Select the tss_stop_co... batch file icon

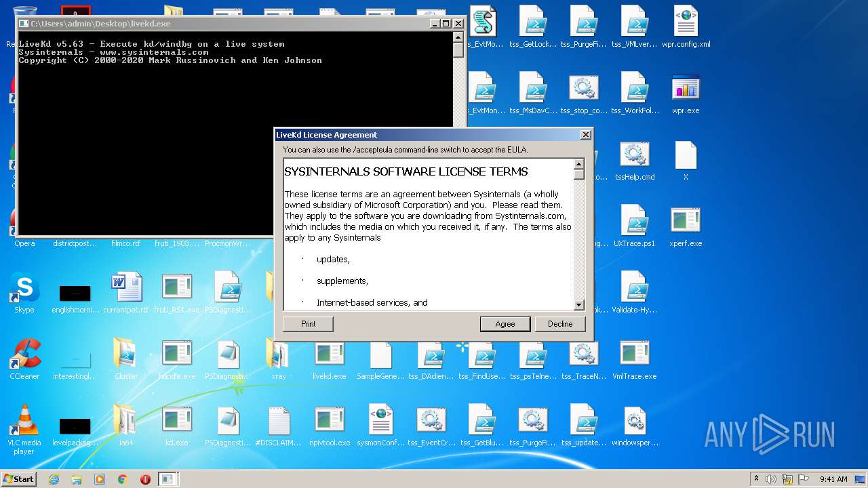pos(584,94)
